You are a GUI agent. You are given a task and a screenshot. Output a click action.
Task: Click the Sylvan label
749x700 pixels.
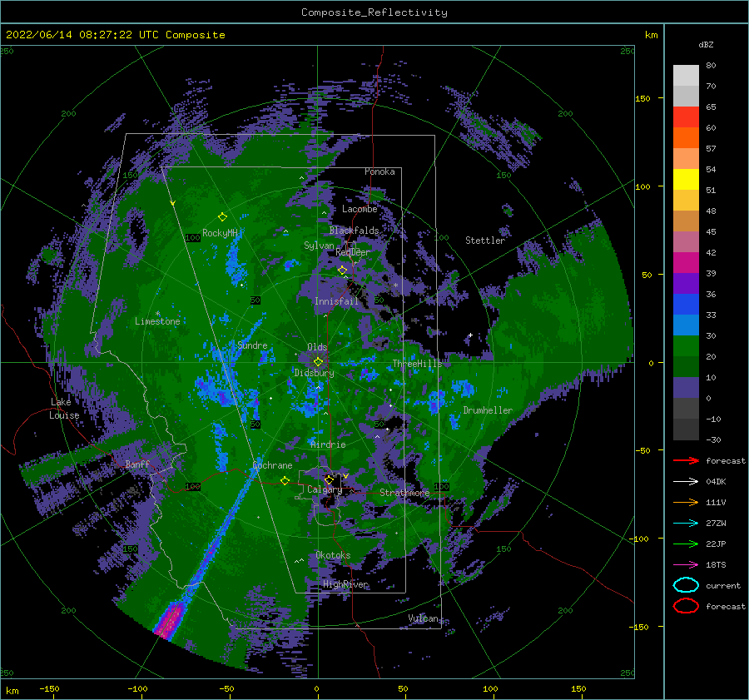coord(319,246)
